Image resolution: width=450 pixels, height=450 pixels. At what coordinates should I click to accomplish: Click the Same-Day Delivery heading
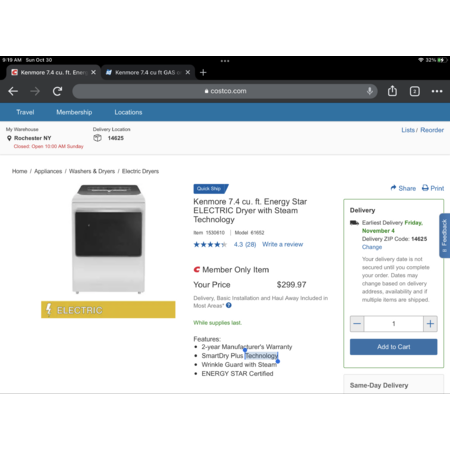[x=379, y=385]
